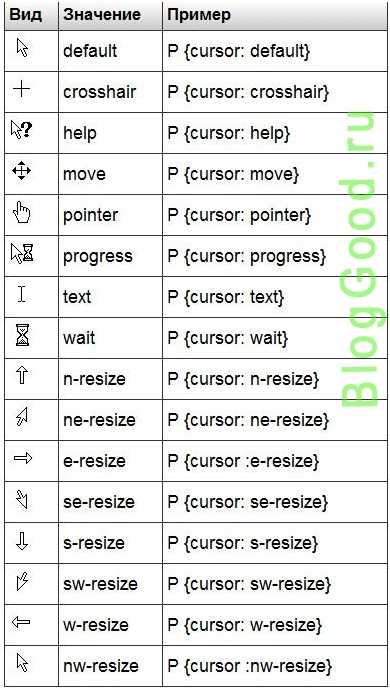This screenshot has height=691, width=390.
Task: Select the four-arrow move cursor icon
Action: click(22, 171)
